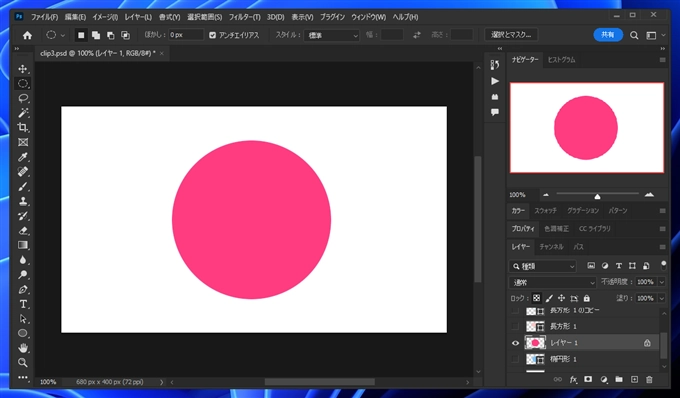Select the Zoom tool in toolbar

point(23,362)
